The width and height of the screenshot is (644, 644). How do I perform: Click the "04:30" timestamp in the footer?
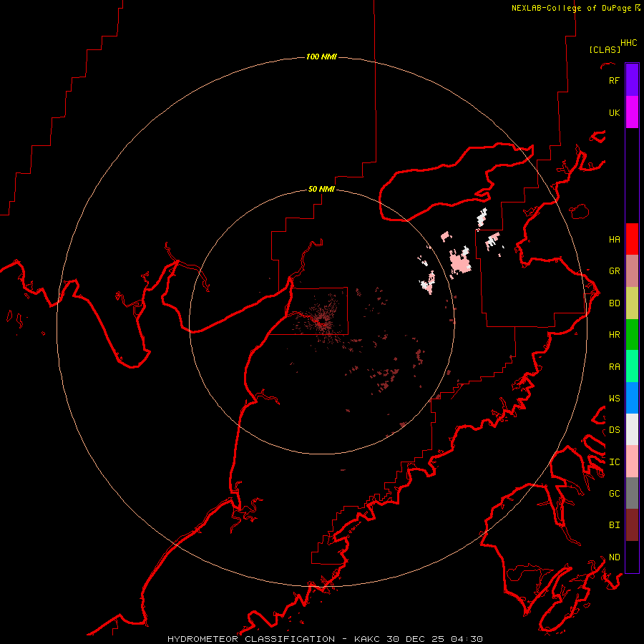[x=467, y=639]
